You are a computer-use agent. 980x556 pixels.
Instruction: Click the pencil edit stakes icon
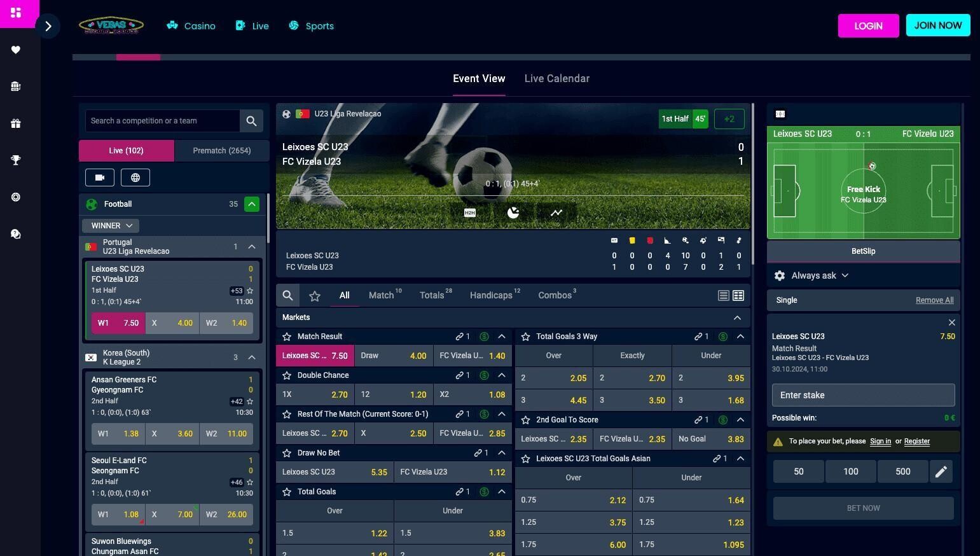click(941, 471)
